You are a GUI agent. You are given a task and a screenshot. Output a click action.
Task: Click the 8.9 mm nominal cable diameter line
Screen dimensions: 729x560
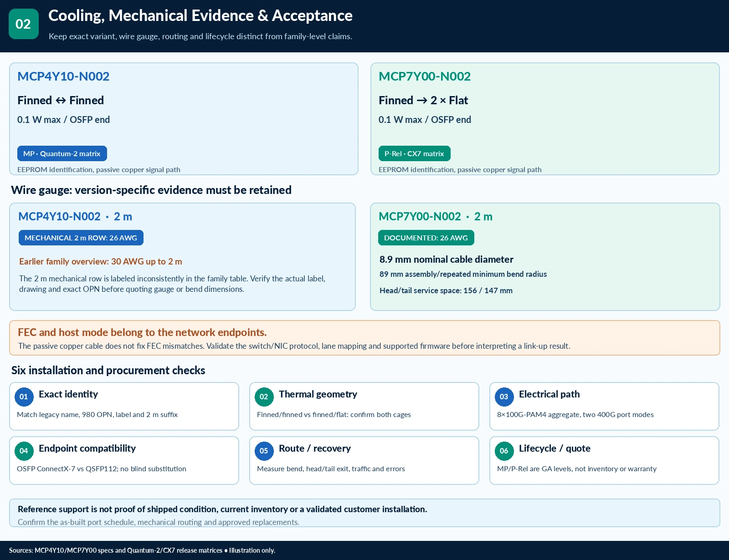coord(447,260)
